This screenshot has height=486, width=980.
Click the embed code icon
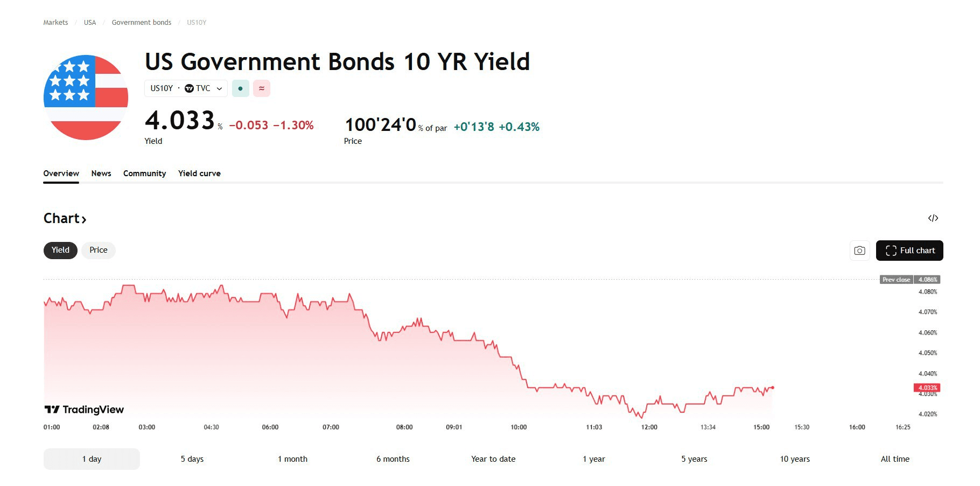(x=933, y=218)
